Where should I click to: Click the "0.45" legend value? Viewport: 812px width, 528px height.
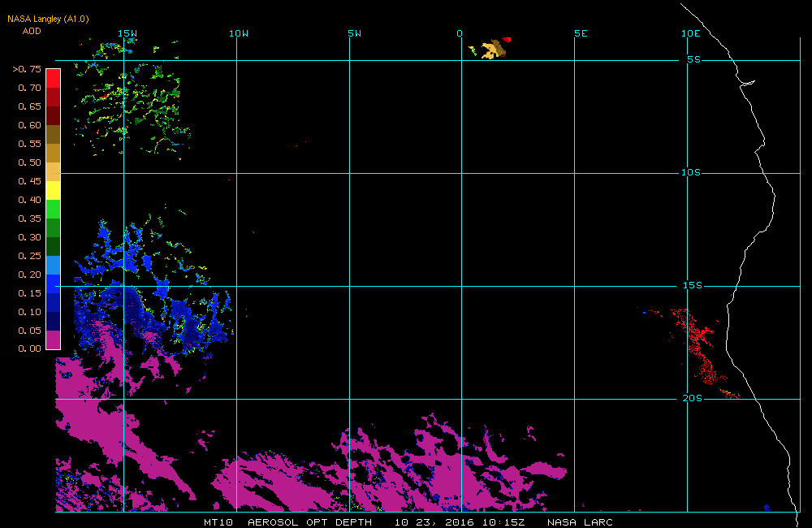[29, 181]
